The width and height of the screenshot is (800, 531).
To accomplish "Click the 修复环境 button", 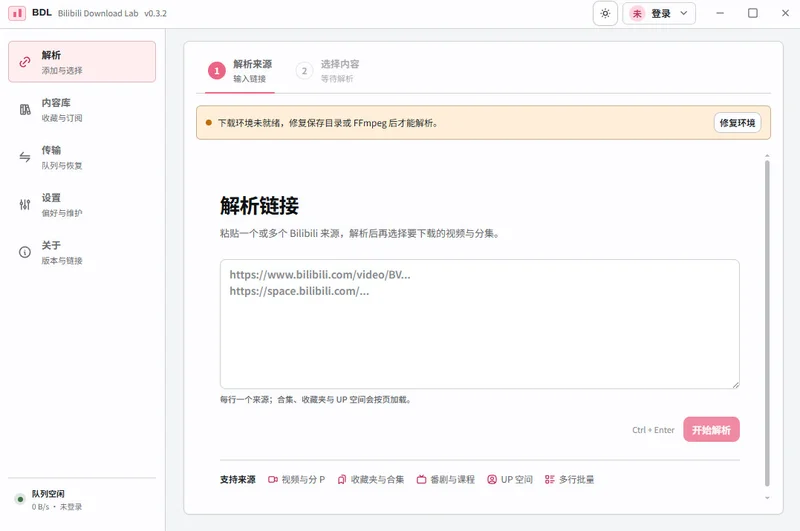I will tap(737, 123).
